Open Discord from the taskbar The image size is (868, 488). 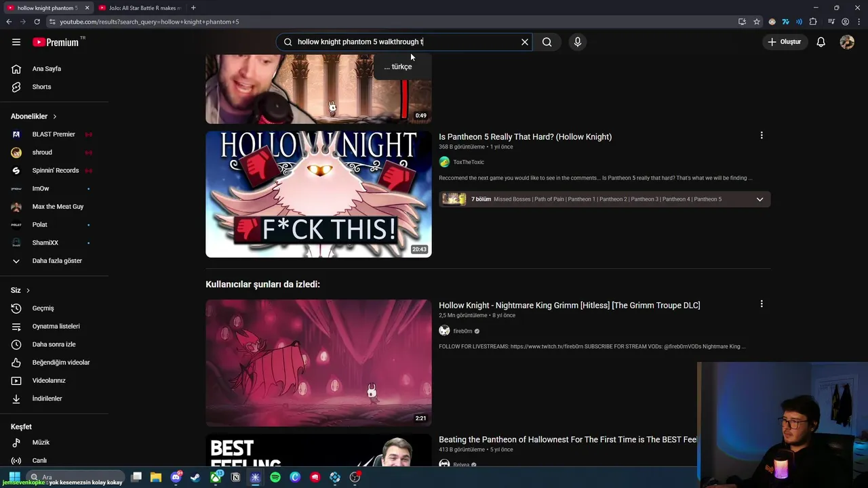(176, 477)
